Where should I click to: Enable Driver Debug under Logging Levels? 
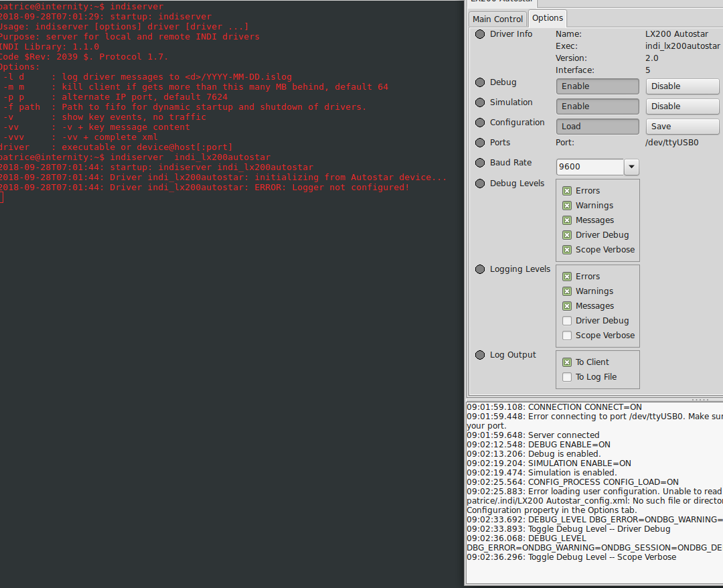tap(567, 321)
